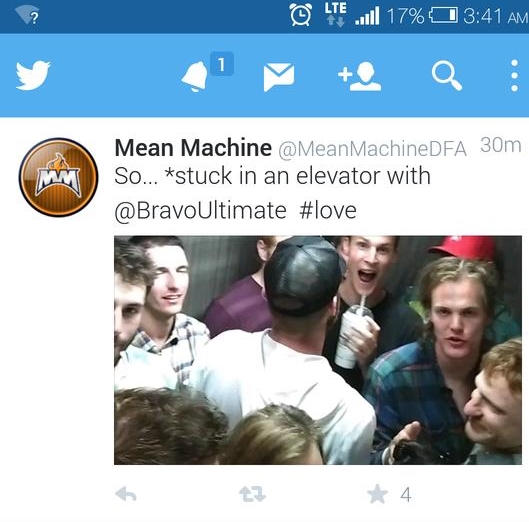Image resolution: width=529 pixels, height=522 pixels.
Task: Open Mean Machine display name
Action: [193, 147]
